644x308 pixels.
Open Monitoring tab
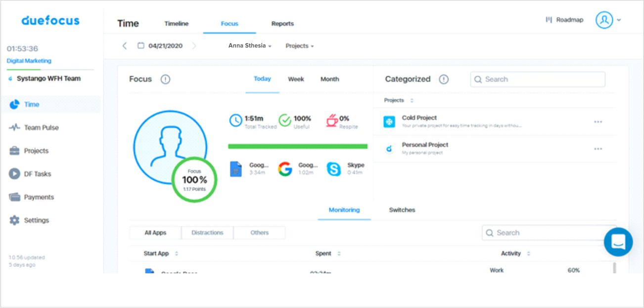344,210
